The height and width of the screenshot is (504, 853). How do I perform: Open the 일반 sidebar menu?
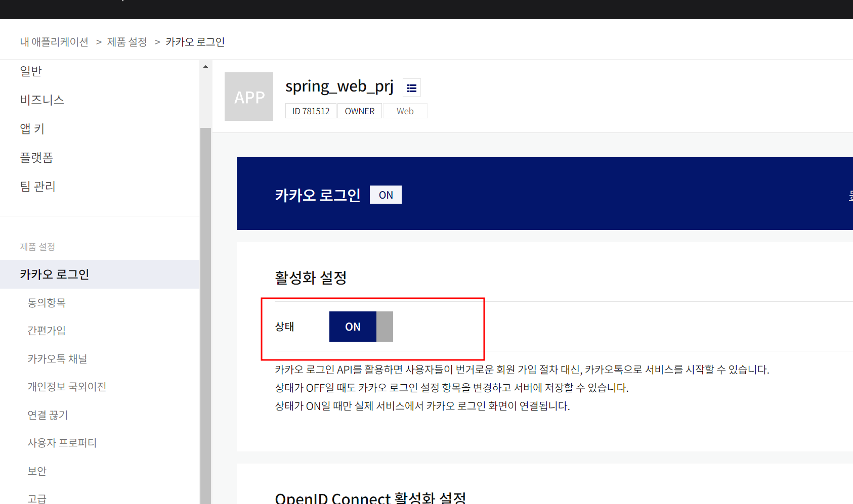point(31,71)
